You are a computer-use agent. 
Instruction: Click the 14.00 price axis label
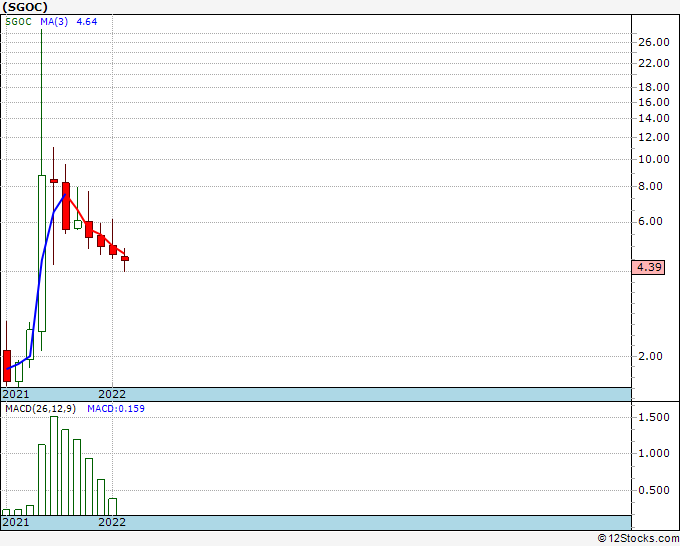coord(654,118)
